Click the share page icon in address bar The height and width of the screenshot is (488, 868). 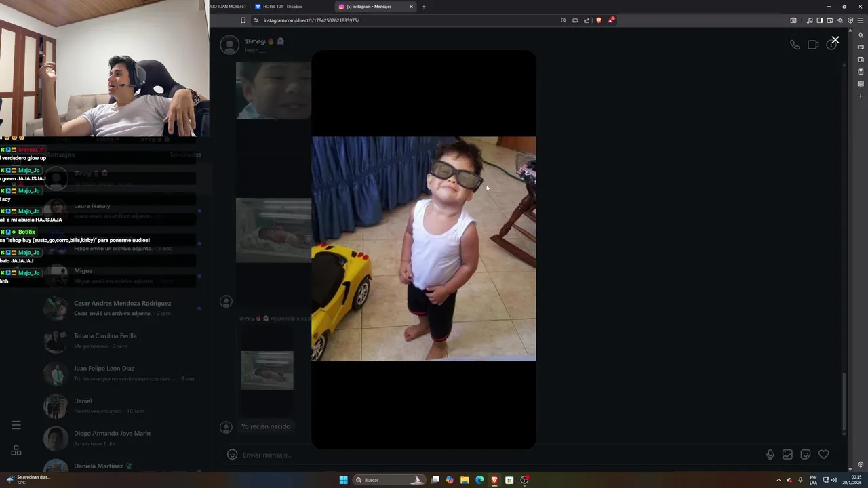click(x=587, y=20)
